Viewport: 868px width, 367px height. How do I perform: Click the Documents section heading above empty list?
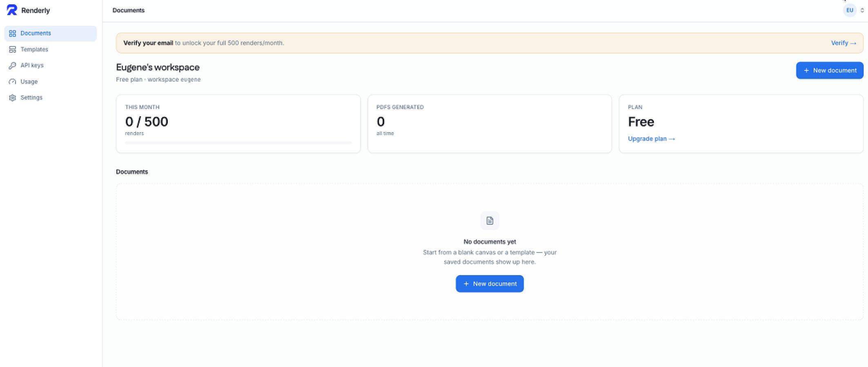pos(132,172)
